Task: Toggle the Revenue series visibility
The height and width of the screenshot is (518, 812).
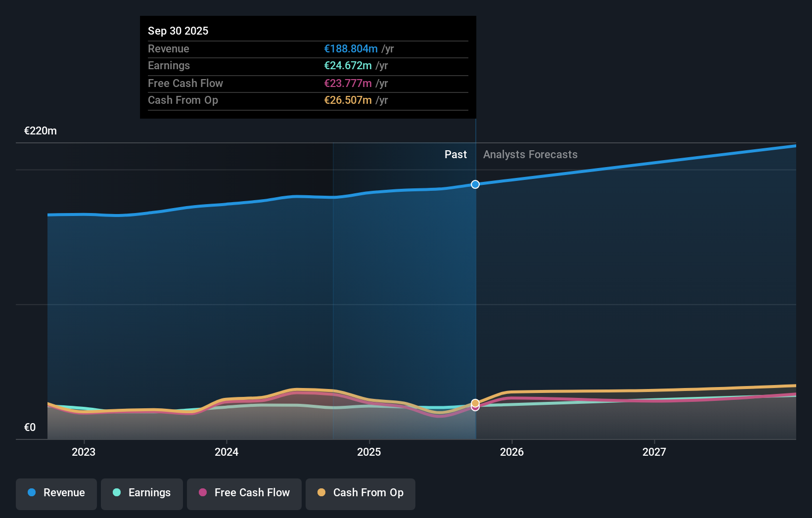Action: (x=56, y=493)
